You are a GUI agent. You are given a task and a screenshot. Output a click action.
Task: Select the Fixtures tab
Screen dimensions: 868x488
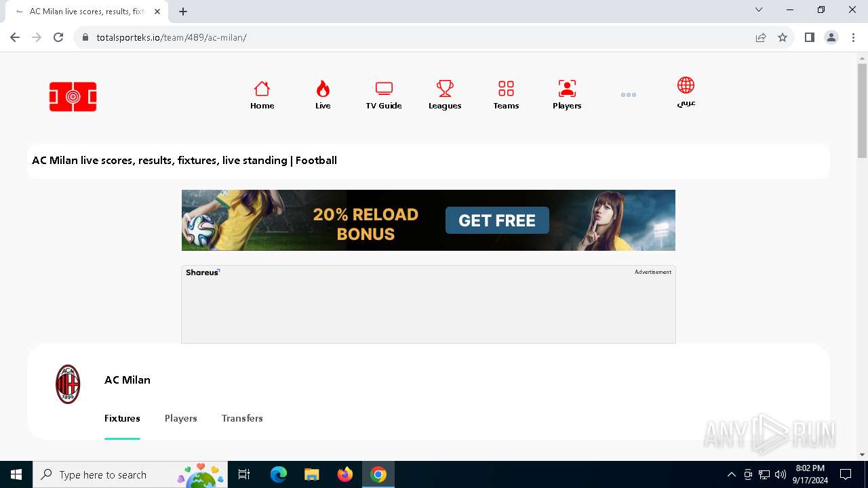click(122, 418)
